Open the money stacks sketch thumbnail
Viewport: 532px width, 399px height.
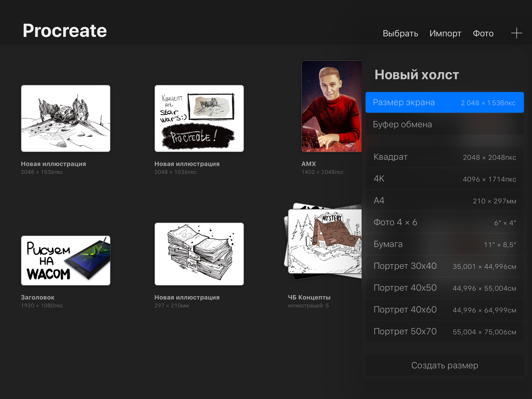[199, 254]
